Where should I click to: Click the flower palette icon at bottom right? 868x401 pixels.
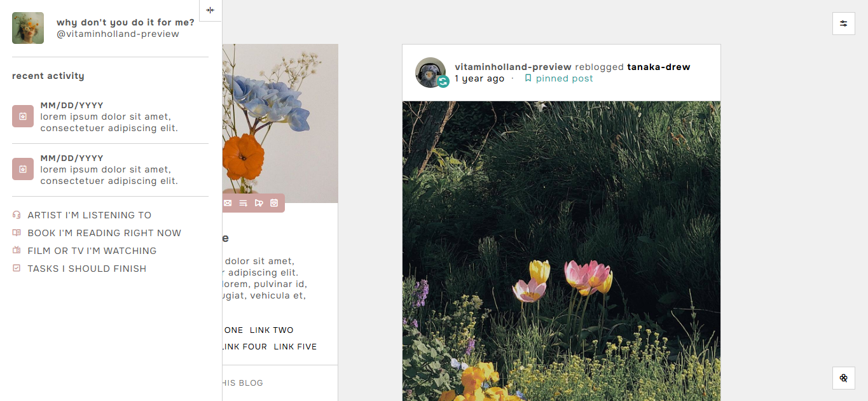tap(843, 378)
